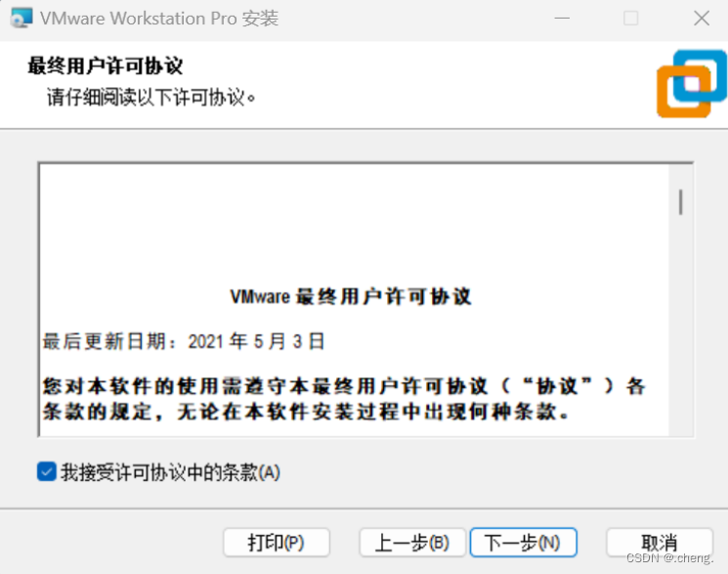Cancel the installation with 取消

click(660, 542)
